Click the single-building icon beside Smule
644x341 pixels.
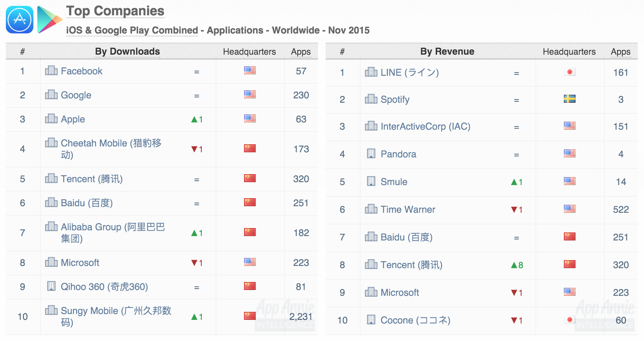click(x=371, y=181)
